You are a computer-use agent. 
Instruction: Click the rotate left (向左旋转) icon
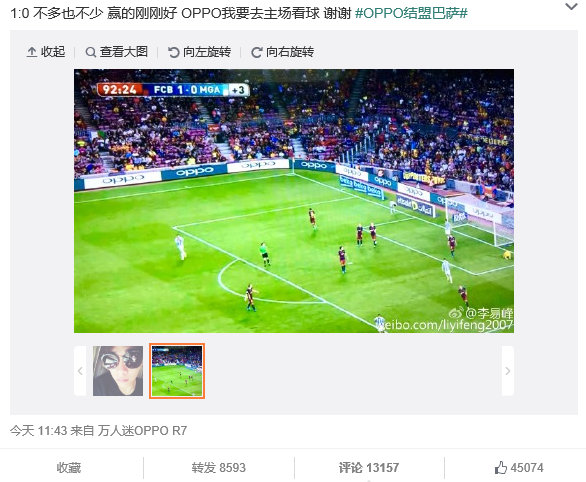tap(173, 52)
